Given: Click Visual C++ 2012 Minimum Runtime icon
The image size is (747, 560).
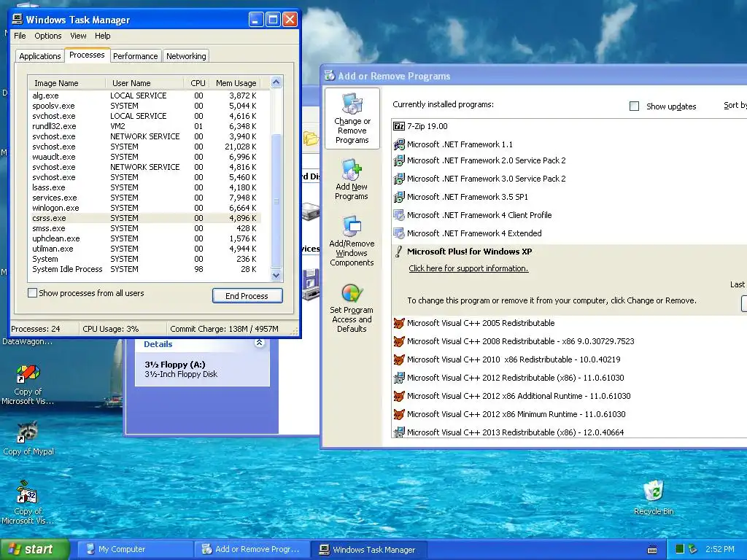Looking at the screenshot, I should click(x=399, y=414).
